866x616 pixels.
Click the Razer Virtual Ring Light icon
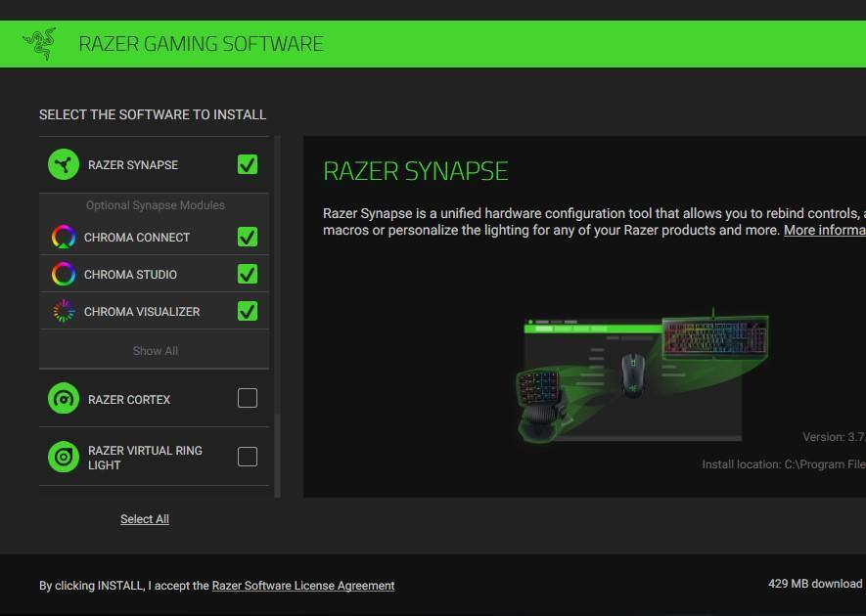[x=64, y=457]
